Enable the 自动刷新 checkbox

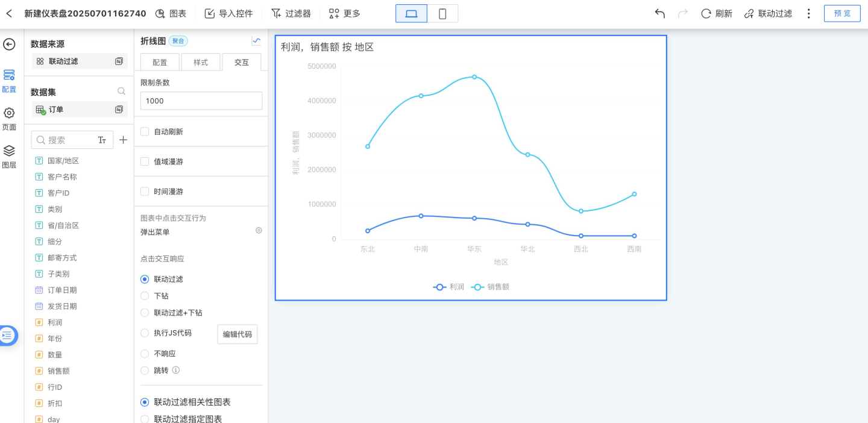(x=145, y=131)
